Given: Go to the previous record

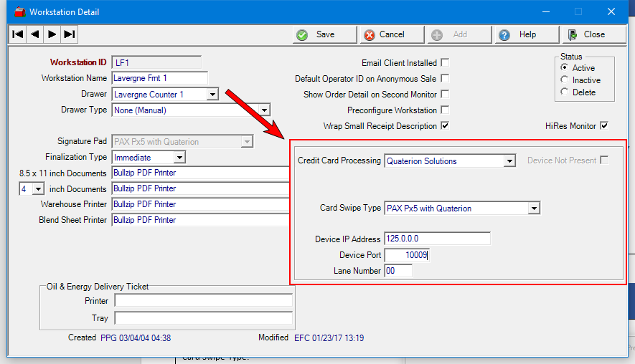Looking at the screenshot, I should 35,34.
